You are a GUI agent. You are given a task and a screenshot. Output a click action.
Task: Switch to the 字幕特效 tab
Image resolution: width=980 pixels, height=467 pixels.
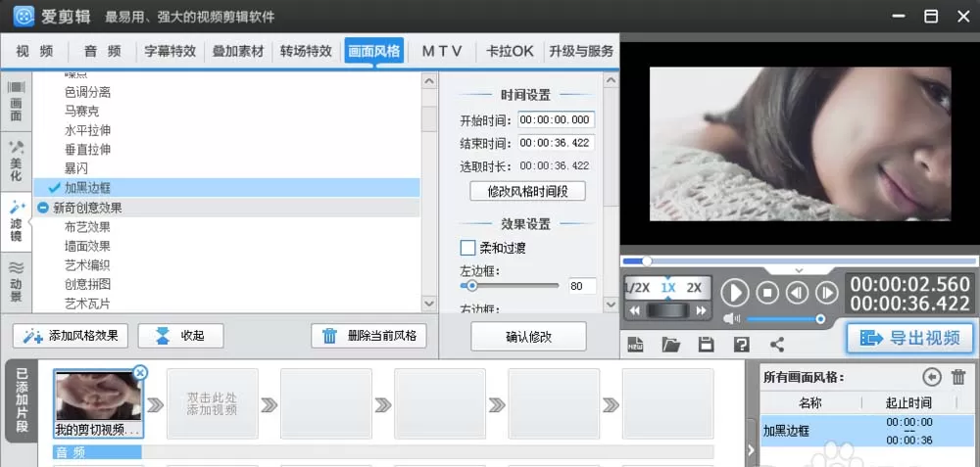pos(170,51)
